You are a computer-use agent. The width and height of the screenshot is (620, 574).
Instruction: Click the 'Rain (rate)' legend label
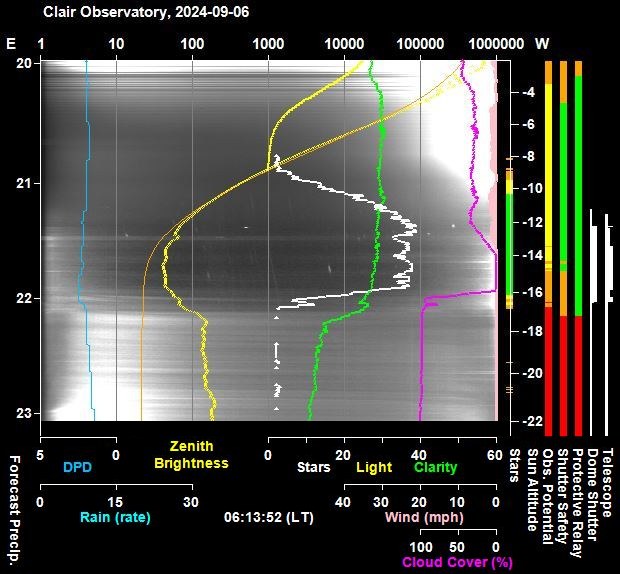[115, 517]
